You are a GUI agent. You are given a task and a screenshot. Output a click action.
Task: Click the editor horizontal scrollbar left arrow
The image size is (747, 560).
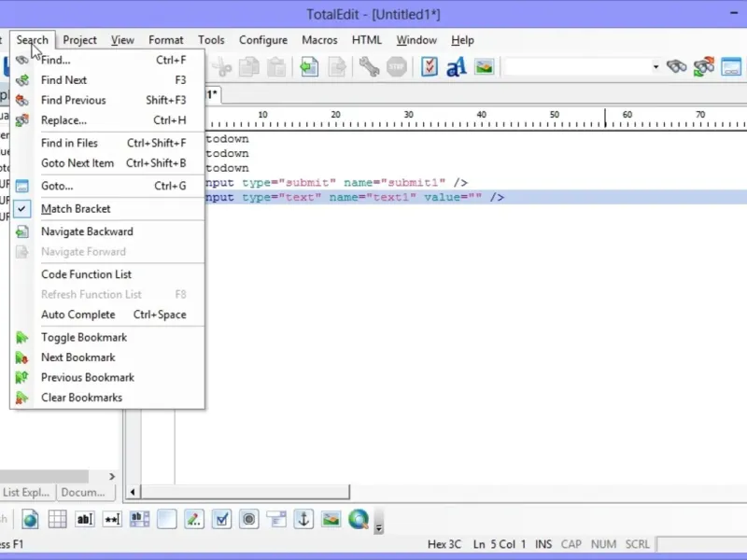point(133,492)
